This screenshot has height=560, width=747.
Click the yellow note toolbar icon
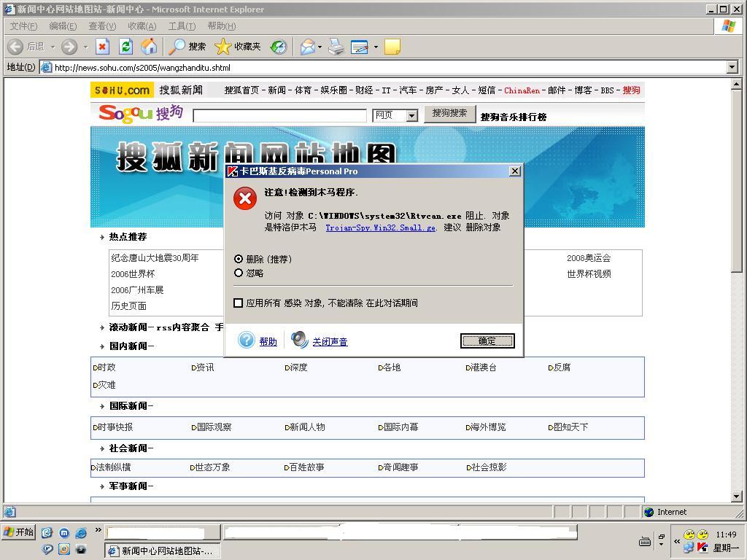coord(392,47)
